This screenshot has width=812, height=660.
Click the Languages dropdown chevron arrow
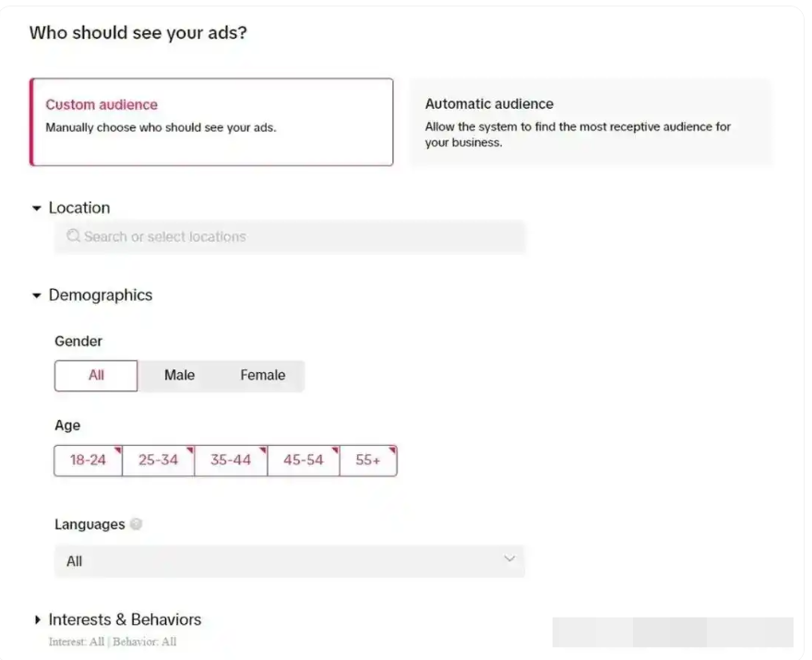(508, 559)
